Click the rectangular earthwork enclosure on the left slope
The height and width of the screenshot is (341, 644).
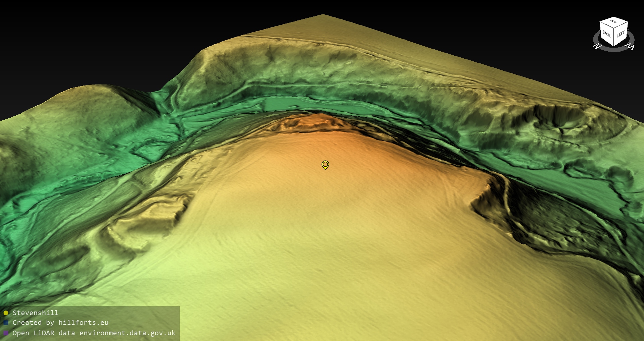pyautogui.click(x=148, y=218)
